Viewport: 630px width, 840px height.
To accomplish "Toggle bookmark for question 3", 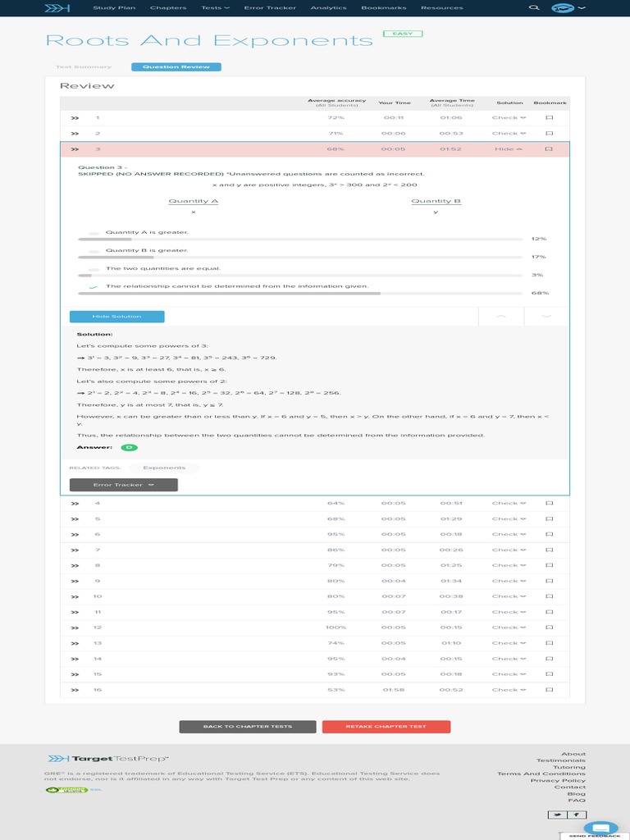I will pyautogui.click(x=550, y=149).
